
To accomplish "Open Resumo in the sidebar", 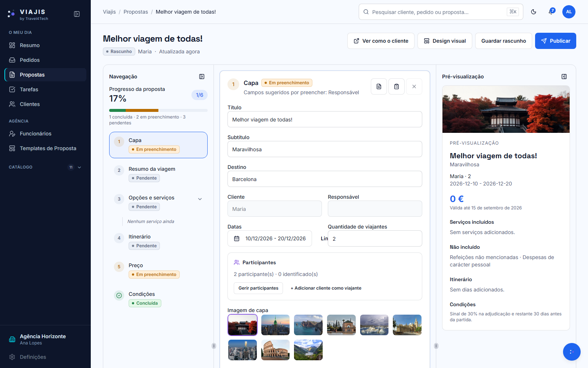I will click(46, 45).
